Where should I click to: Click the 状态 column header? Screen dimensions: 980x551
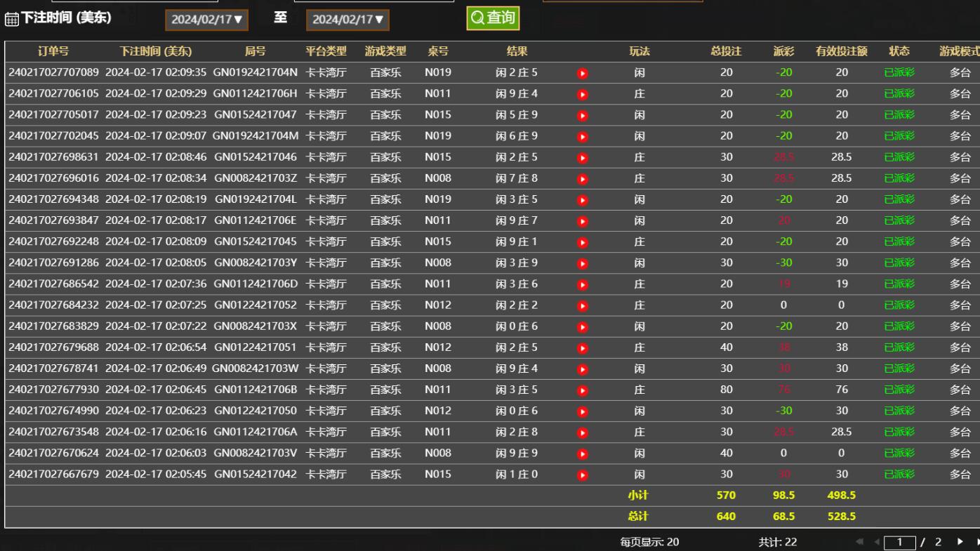pyautogui.click(x=899, y=51)
